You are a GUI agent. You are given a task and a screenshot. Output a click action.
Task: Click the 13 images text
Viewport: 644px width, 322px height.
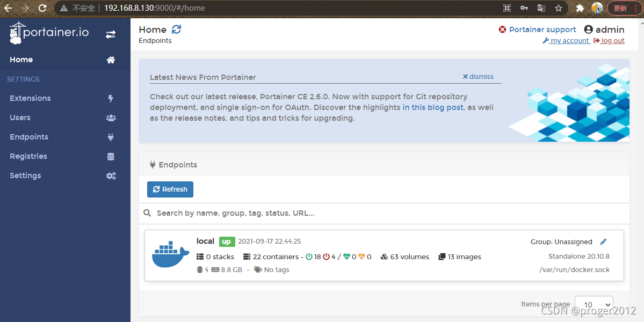tap(464, 257)
